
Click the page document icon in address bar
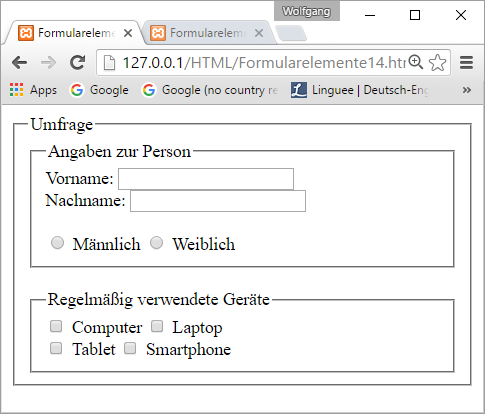pyautogui.click(x=109, y=63)
